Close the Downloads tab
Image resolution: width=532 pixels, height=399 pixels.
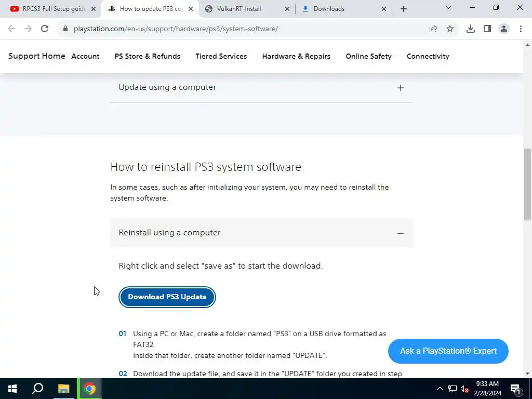[x=384, y=9]
